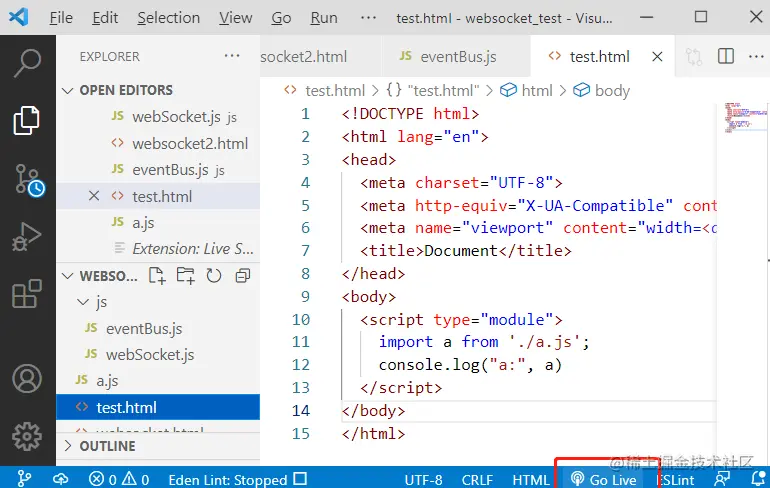Change UTF-8 file encoding
This screenshot has width=770, height=488.
[x=423, y=480]
